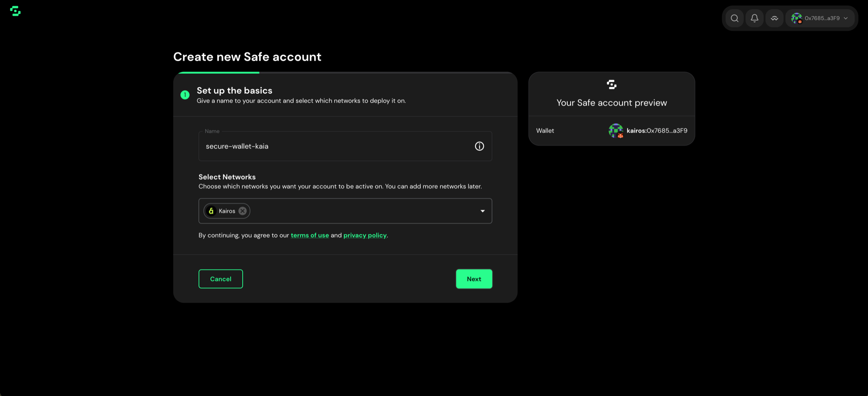Focus the Name input with secure-wallet-kaia
Screen dimensions: 868x396
(x=345, y=146)
